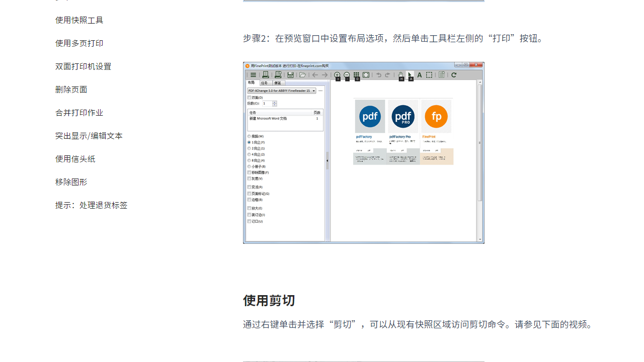Enable the 边框(B) border checkbox

point(249,199)
